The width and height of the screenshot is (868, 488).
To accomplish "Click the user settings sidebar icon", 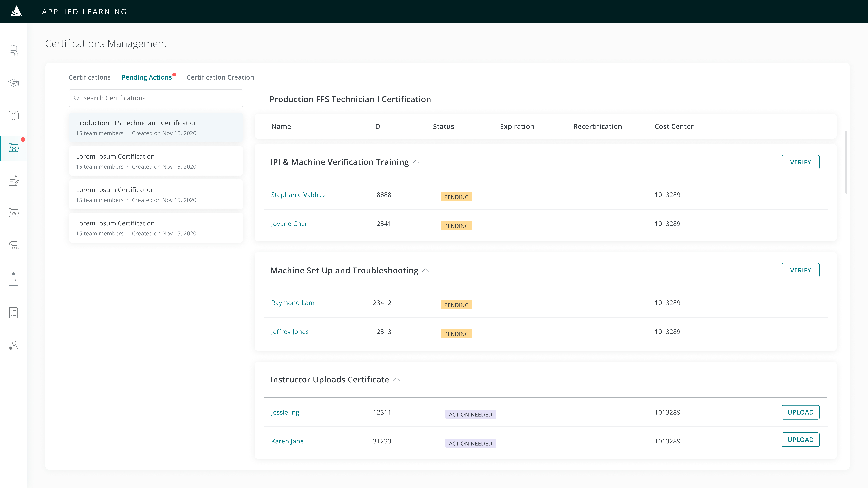I will [x=13, y=345].
